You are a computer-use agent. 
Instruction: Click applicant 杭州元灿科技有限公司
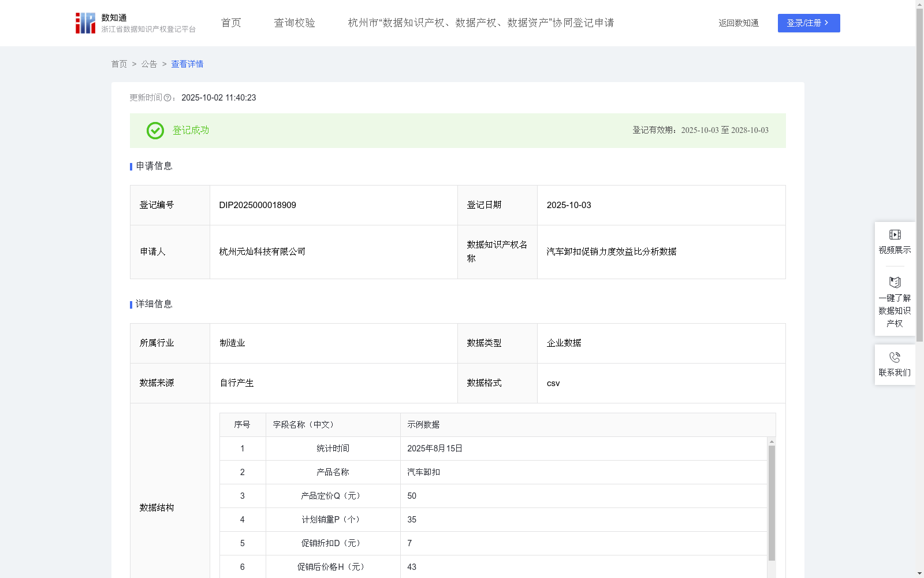[262, 252]
